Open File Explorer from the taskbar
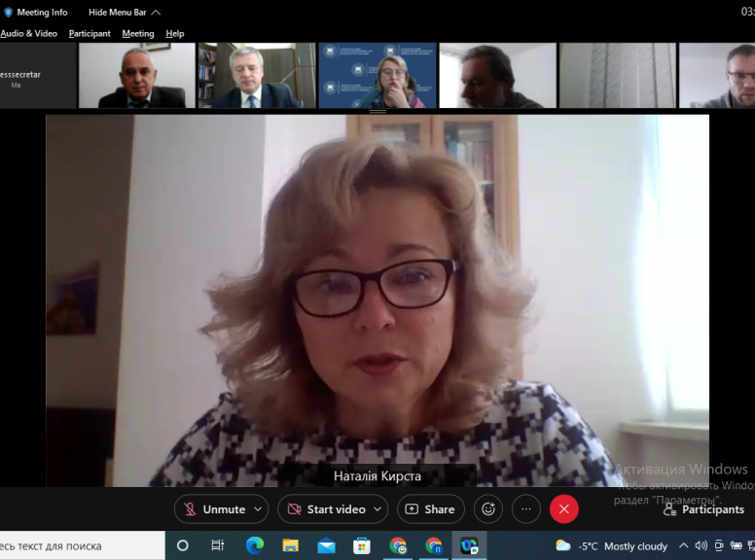755x560 pixels. pyautogui.click(x=290, y=545)
